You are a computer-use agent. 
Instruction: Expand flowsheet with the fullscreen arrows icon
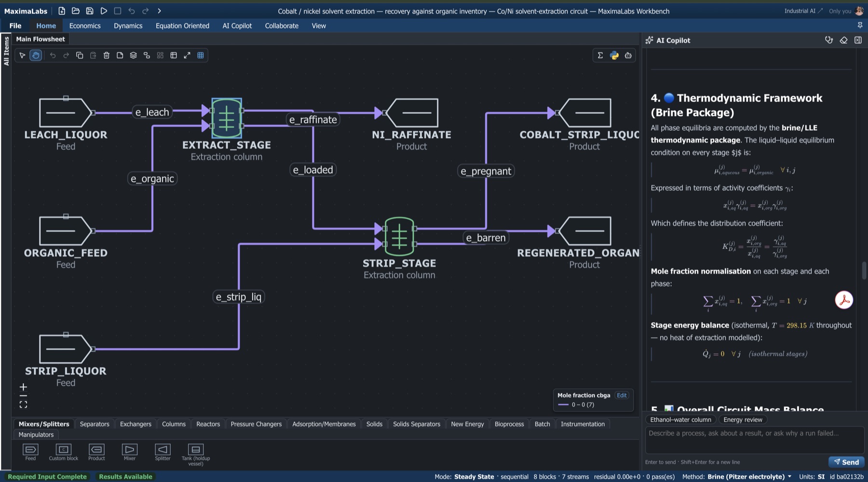click(x=187, y=55)
